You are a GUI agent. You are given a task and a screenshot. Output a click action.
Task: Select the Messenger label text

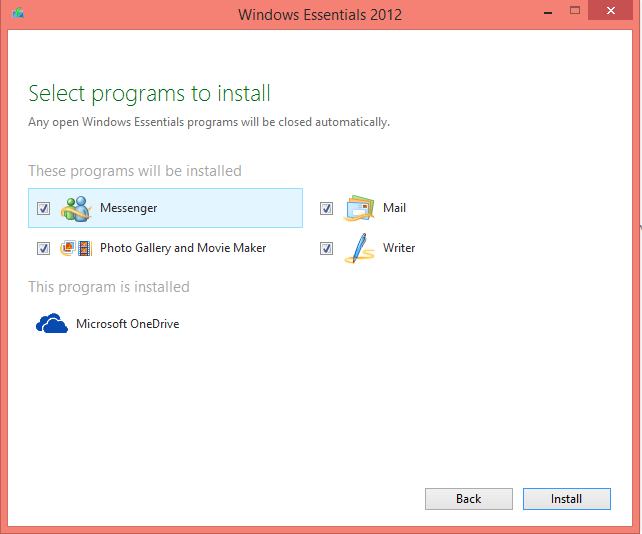click(x=129, y=208)
